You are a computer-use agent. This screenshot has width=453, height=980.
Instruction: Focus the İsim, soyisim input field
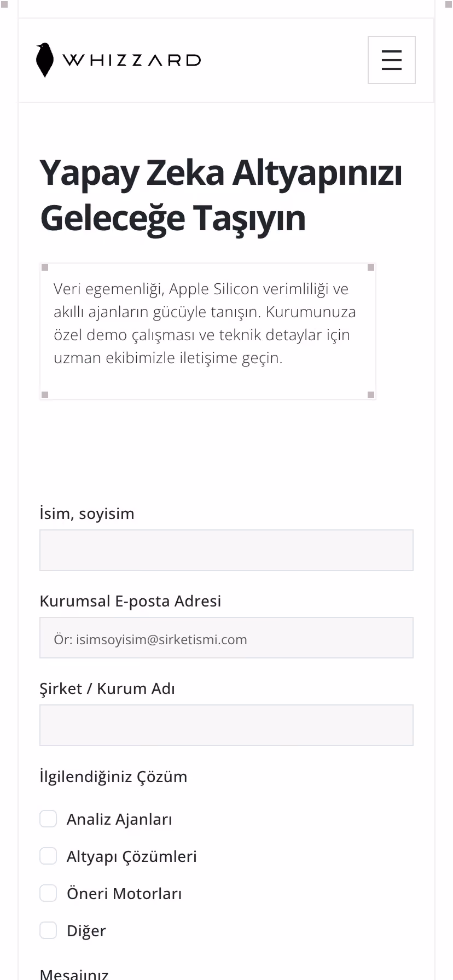click(226, 550)
